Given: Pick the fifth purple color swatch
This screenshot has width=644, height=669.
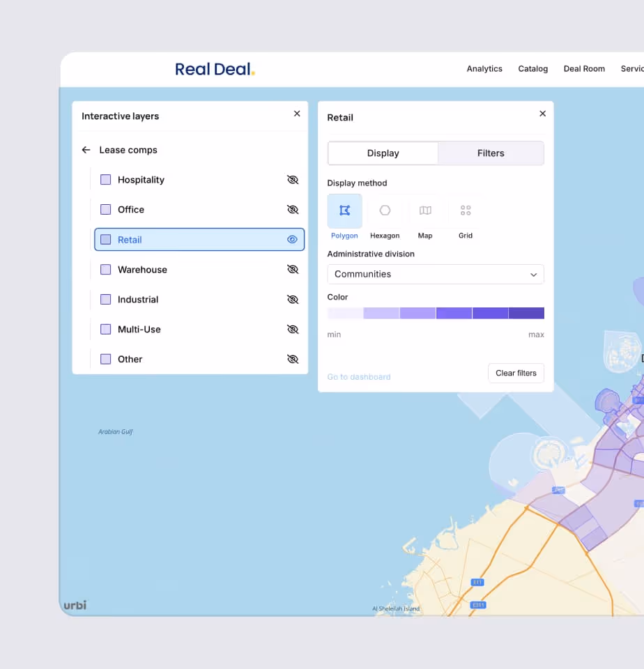Looking at the screenshot, I should 490,313.
